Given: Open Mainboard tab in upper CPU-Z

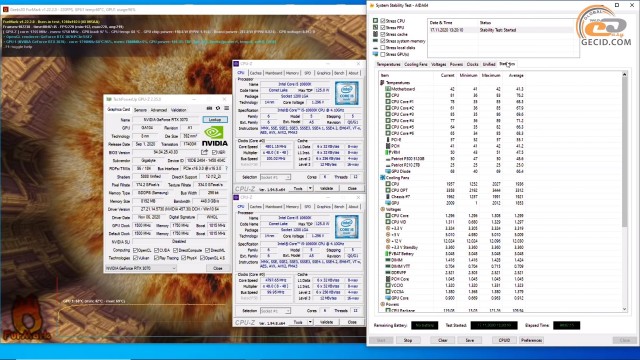Looking at the screenshot, I should [273, 73].
